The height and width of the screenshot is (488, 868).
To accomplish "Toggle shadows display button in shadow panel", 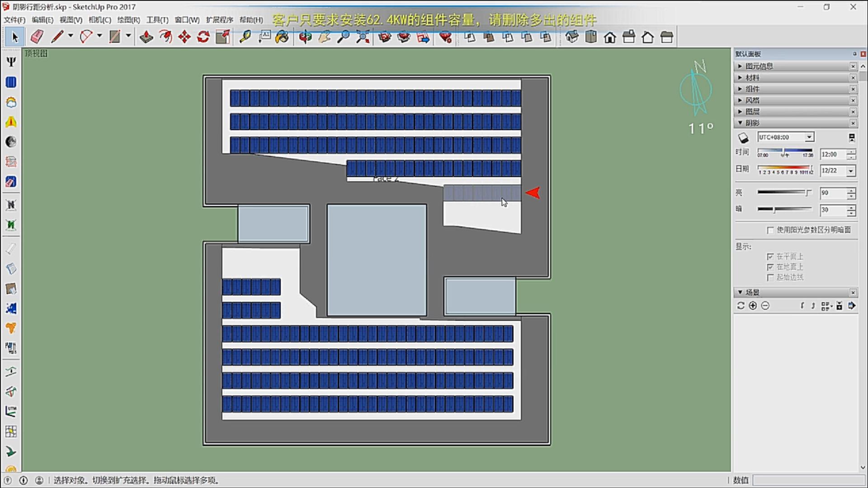I will (743, 138).
